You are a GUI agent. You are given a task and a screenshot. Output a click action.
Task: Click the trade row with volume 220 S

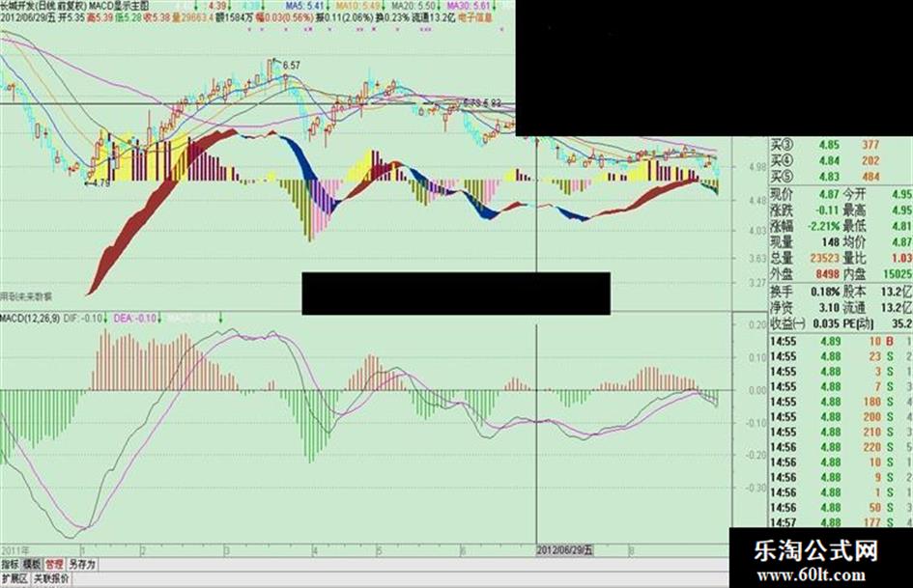tap(841, 447)
